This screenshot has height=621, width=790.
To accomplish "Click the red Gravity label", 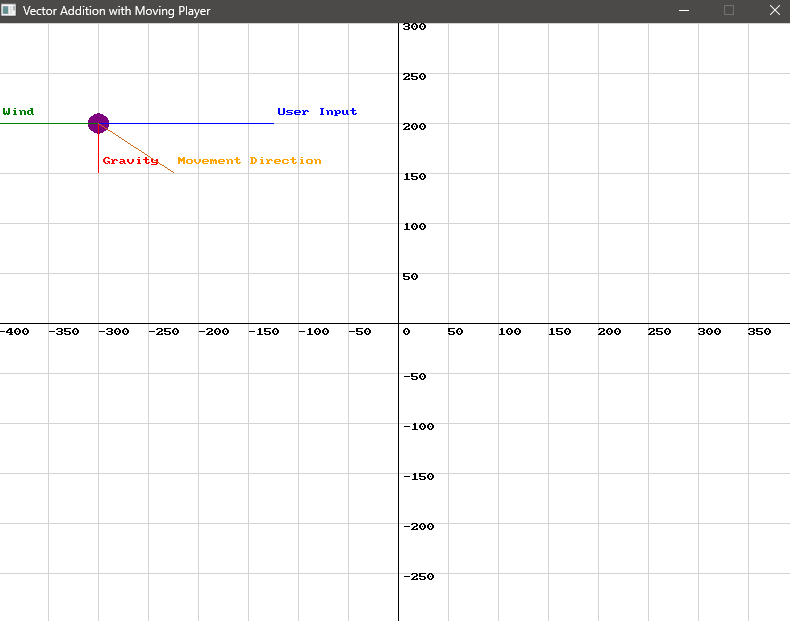I will (130, 161).
